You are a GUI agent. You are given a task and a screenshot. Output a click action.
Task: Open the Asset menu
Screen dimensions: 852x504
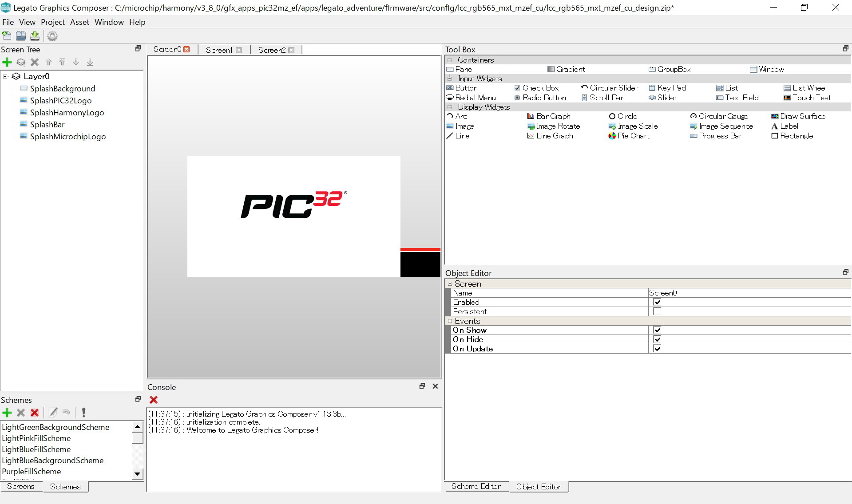[79, 22]
